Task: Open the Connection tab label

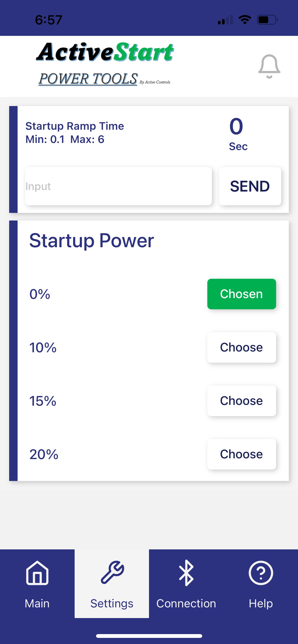Action: tap(186, 604)
